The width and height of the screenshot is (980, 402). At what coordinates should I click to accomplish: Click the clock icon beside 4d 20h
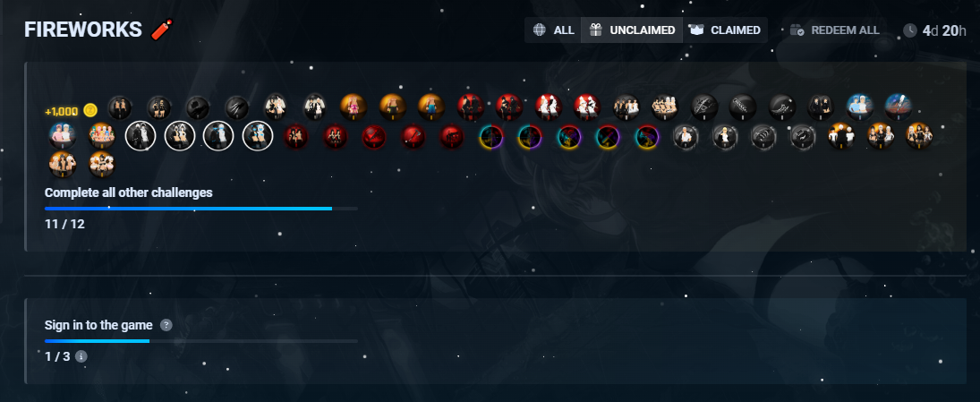coord(910,30)
